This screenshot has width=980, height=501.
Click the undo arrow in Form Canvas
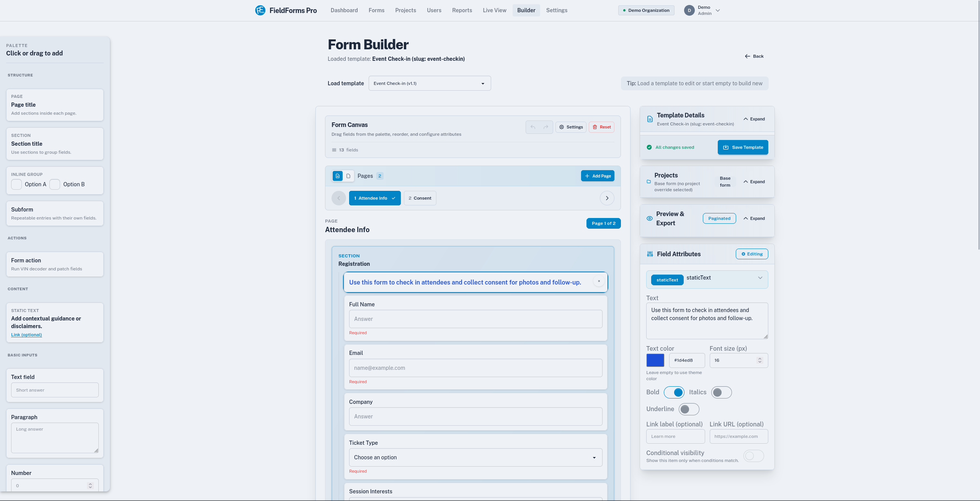pyautogui.click(x=533, y=127)
